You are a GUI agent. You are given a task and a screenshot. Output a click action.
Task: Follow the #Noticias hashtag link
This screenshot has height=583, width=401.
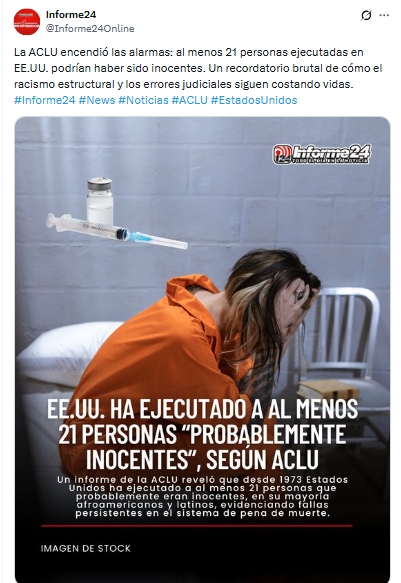(143, 100)
